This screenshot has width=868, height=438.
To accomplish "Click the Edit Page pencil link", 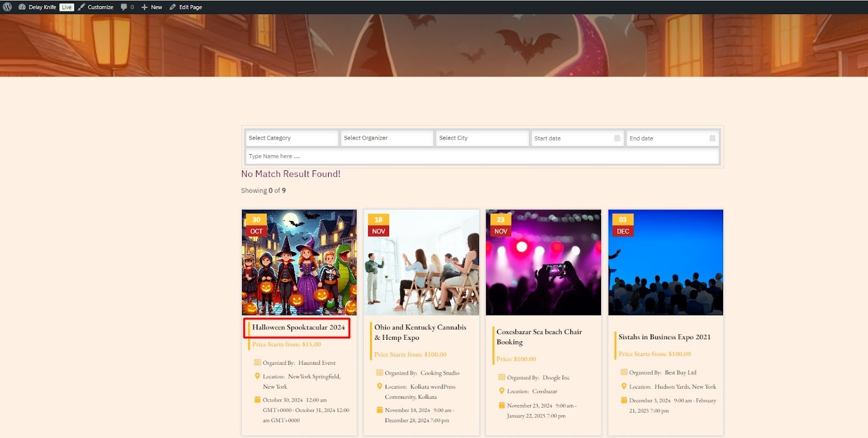I will point(186,7).
